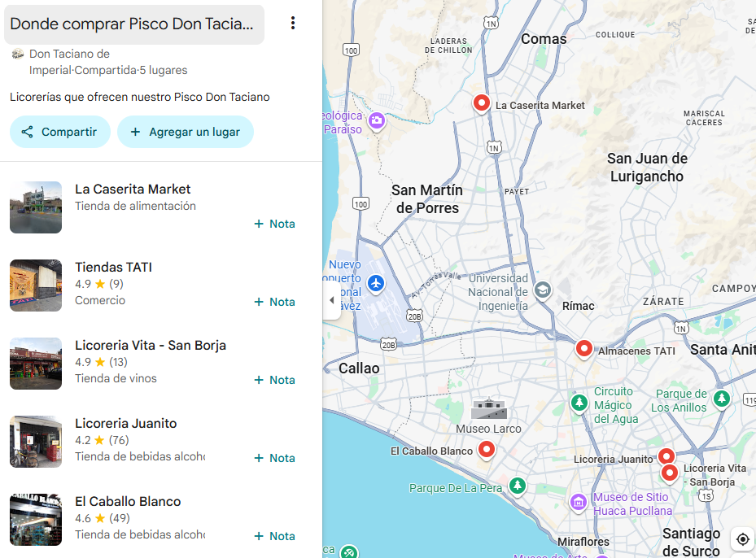Select La Caserita Market list title
This screenshot has width=756, height=558.
point(133,189)
